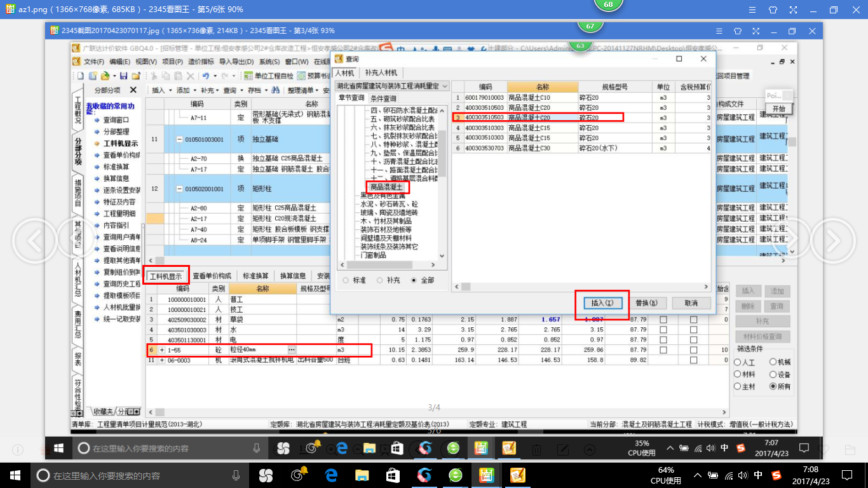
Task: Click Windows Start button in the outer taskbar
Action: coord(15,475)
